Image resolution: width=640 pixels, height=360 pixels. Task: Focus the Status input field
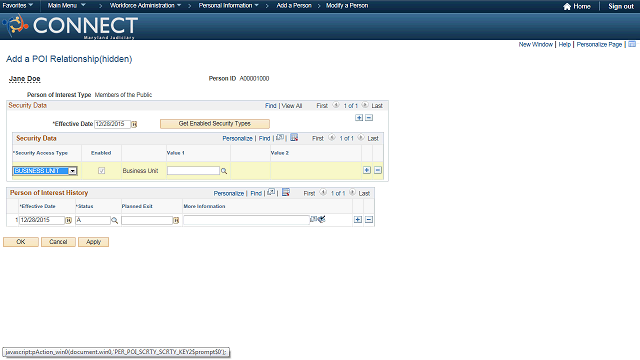click(x=93, y=220)
